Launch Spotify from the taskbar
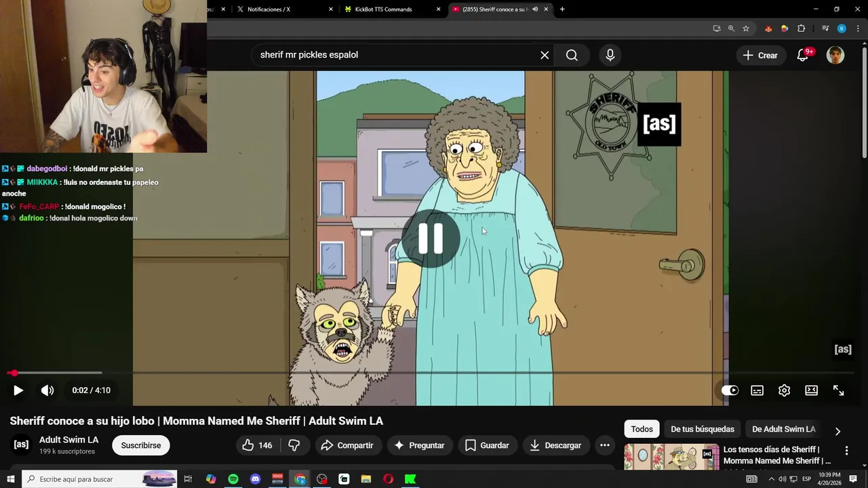The width and height of the screenshot is (868, 488). coord(233,479)
